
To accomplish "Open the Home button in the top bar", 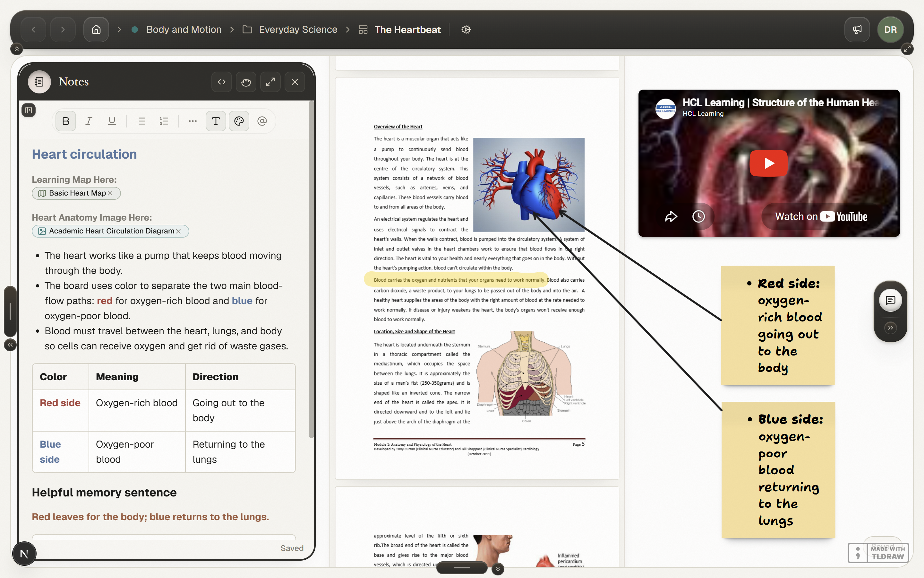I will click(96, 30).
